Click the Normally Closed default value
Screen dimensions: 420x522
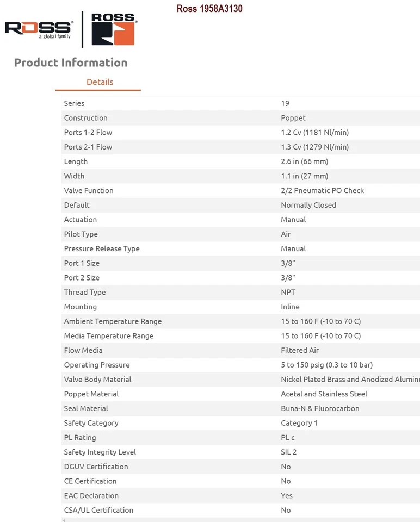point(308,205)
